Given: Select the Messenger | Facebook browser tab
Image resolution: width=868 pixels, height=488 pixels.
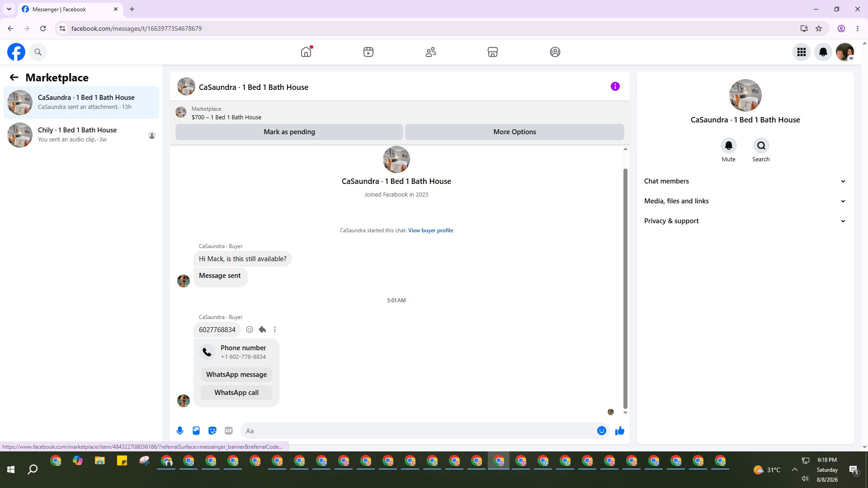Looking at the screenshot, I should [x=70, y=9].
